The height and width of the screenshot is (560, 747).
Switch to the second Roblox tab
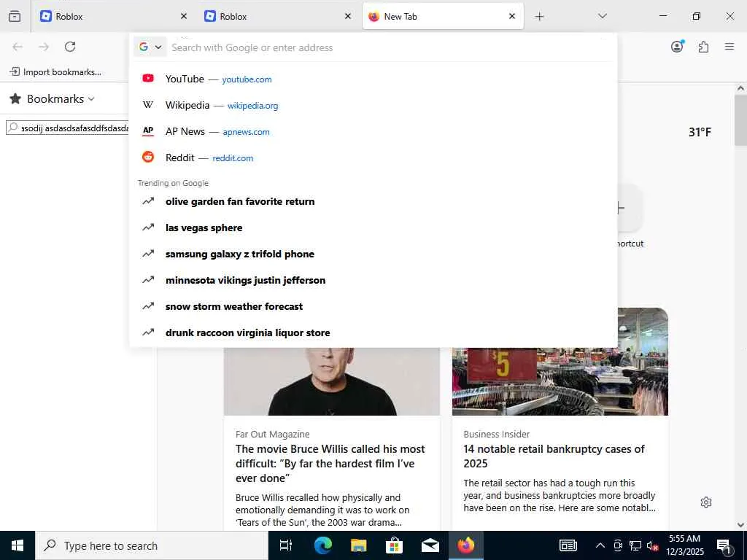click(x=277, y=16)
